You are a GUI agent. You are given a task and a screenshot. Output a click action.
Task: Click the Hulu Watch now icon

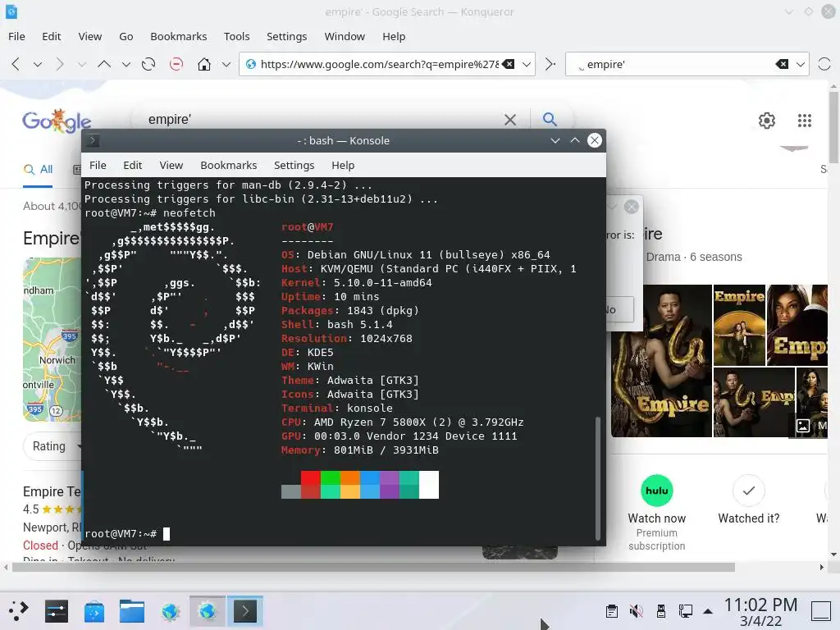pyautogui.click(x=657, y=491)
